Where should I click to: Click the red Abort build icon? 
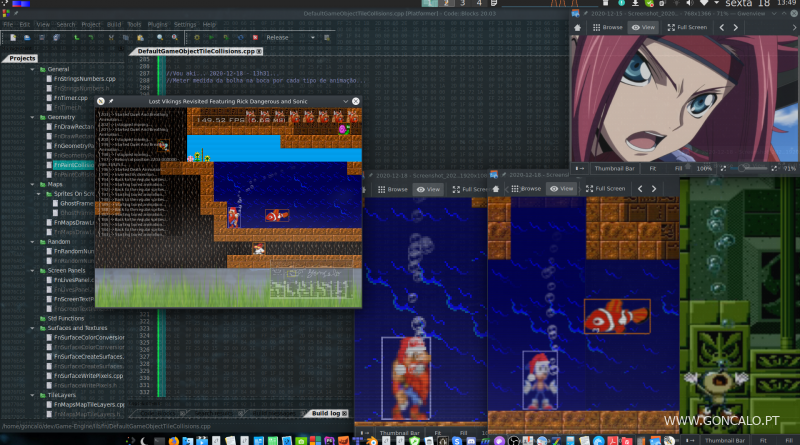click(254, 37)
